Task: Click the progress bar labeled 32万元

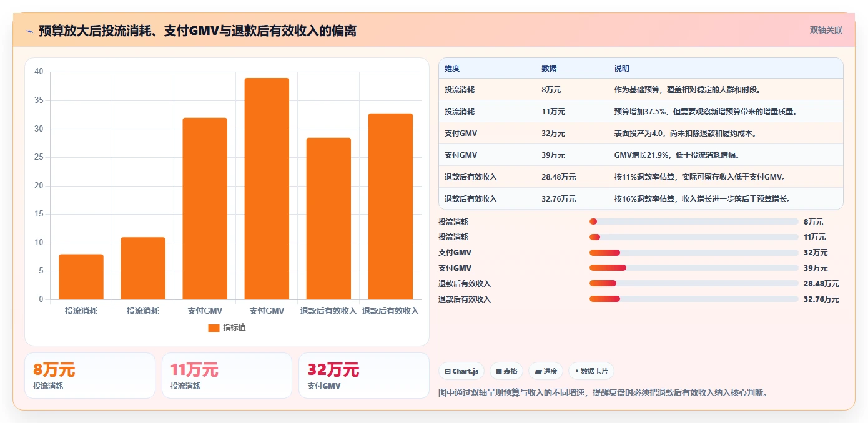Action: [x=694, y=253]
